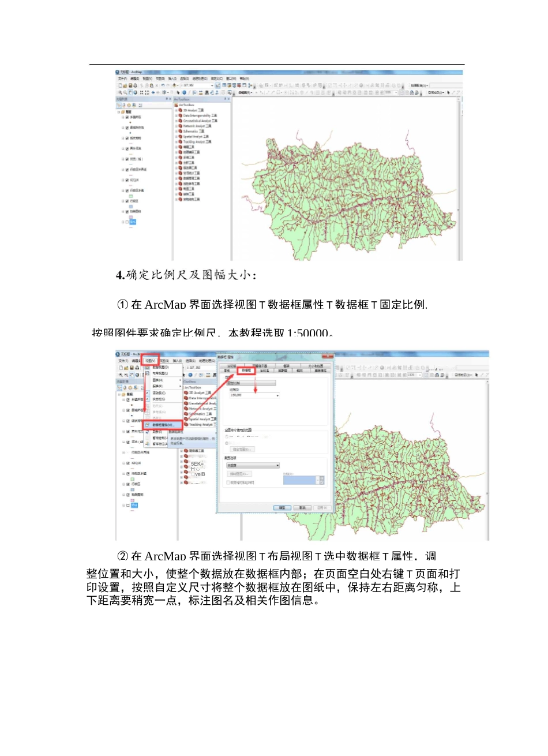Image resolution: width=548 pixels, height=756 pixels.
Task: Click 取消 button in data frame dialog
Action: point(302,508)
